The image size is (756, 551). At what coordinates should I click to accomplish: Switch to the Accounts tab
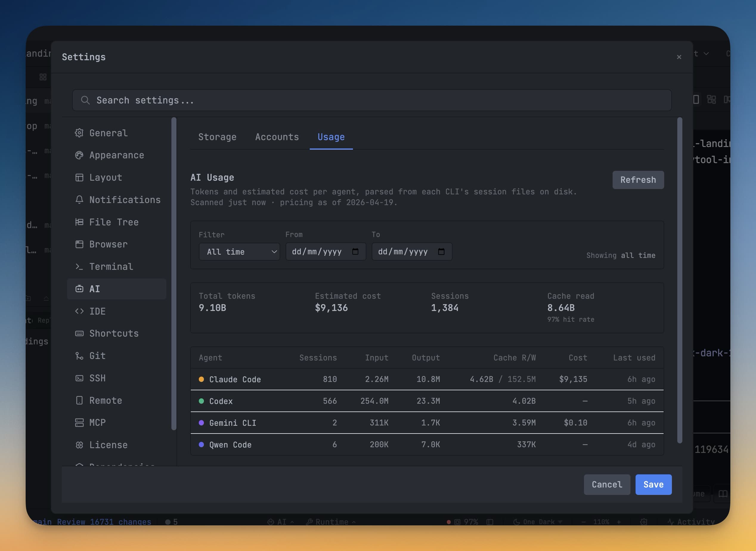click(x=277, y=137)
